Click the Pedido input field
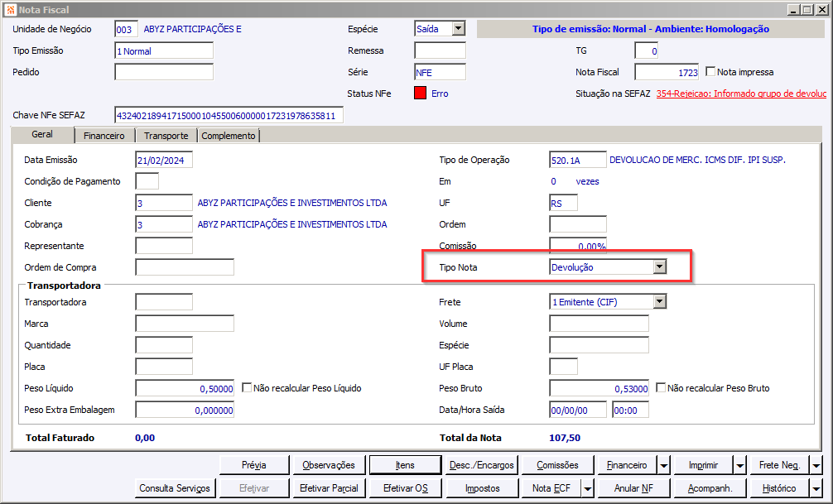This screenshot has height=504, width=833. [x=164, y=72]
